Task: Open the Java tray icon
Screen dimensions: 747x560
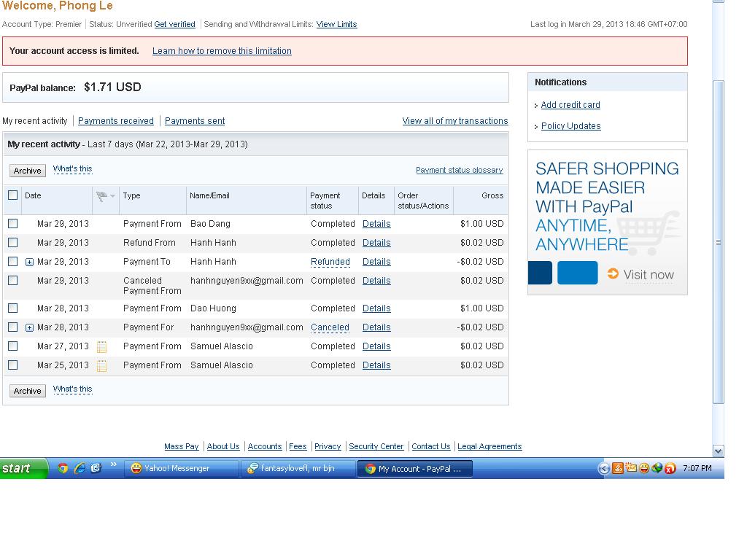Action: click(x=617, y=469)
